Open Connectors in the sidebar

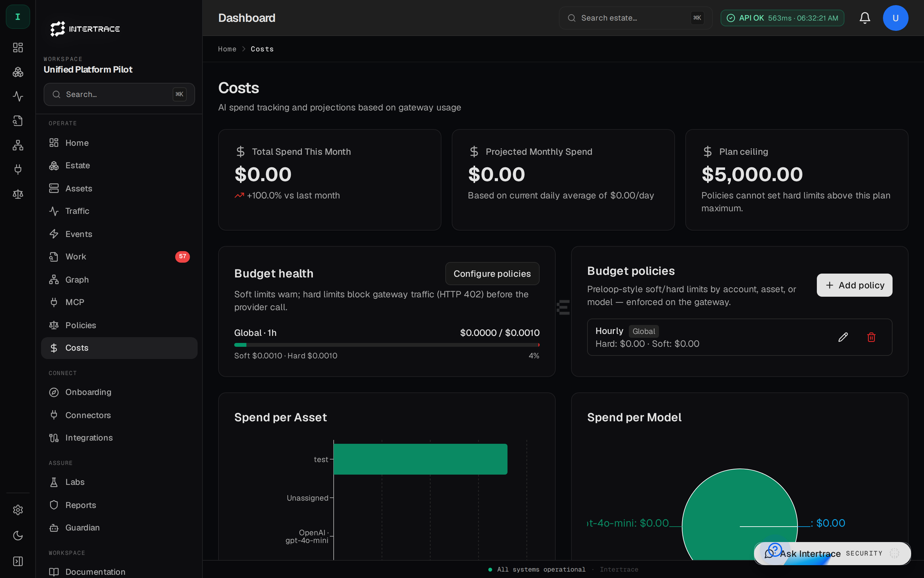point(119,415)
